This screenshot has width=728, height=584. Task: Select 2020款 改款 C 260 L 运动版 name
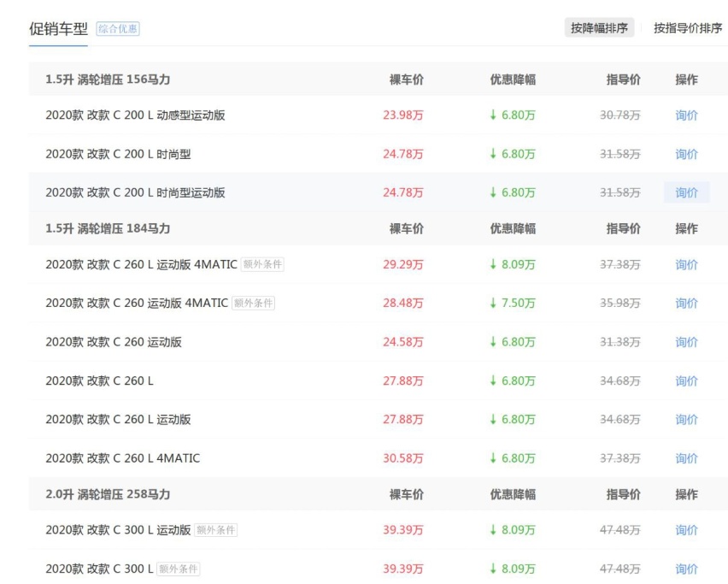click(118, 420)
